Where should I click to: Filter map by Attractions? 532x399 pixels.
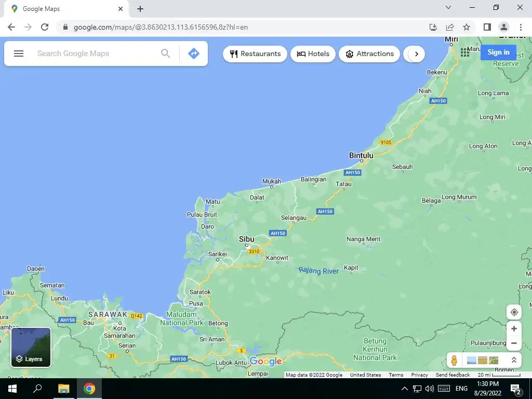point(369,54)
